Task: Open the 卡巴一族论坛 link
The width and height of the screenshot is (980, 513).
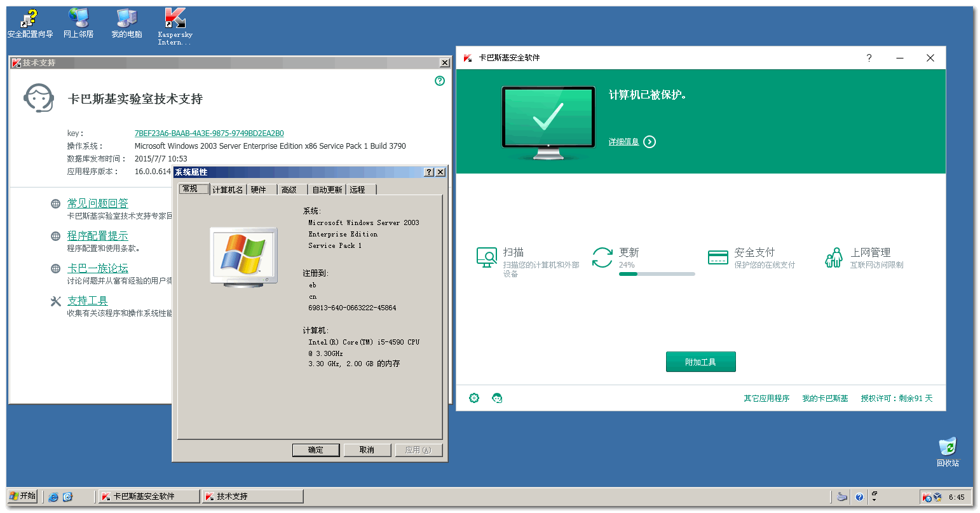Action: [98, 268]
